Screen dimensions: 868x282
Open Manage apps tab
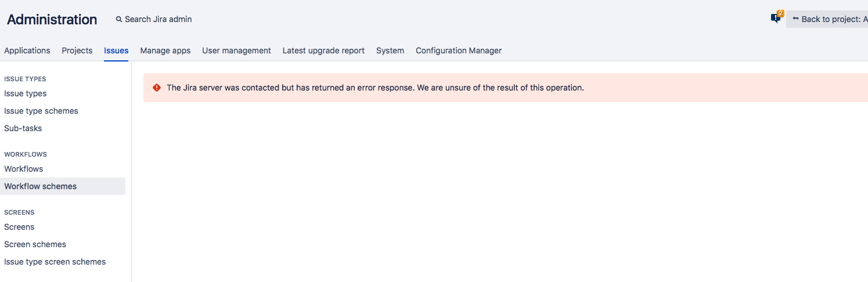point(165,50)
